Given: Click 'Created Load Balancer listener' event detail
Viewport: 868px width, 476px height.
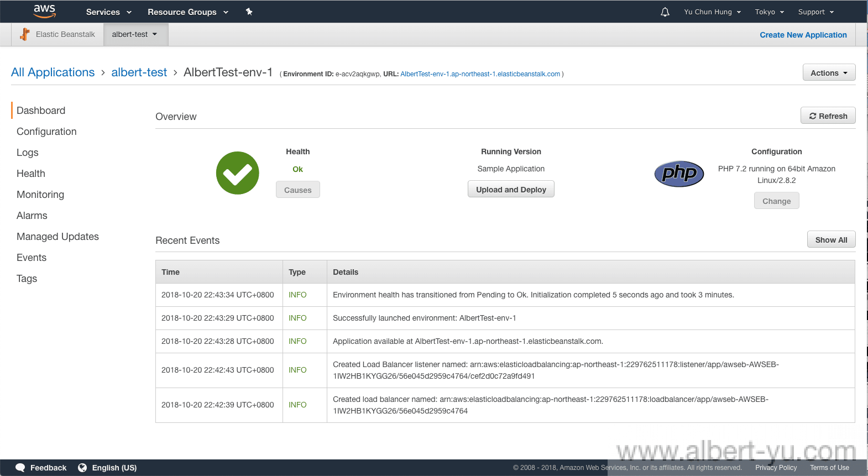Looking at the screenshot, I should pos(556,370).
